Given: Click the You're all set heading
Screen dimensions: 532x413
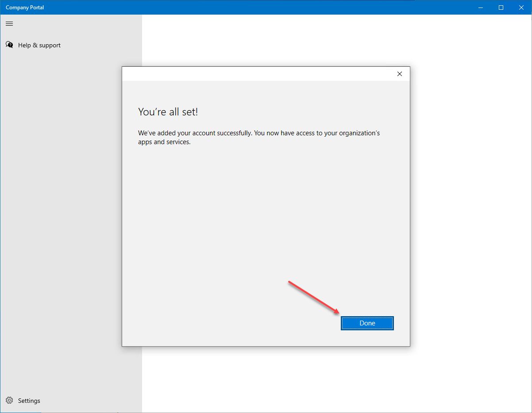Looking at the screenshot, I should tap(168, 111).
